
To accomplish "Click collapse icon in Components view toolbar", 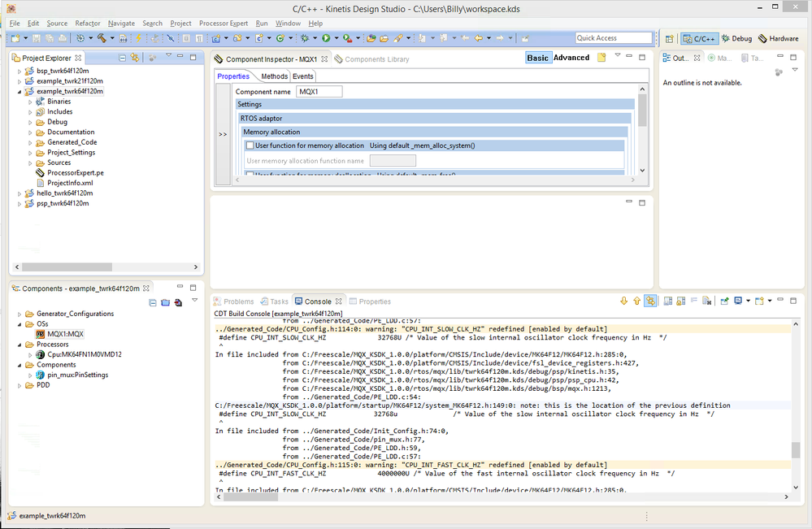I will pyautogui.click(x=153, y=303).
